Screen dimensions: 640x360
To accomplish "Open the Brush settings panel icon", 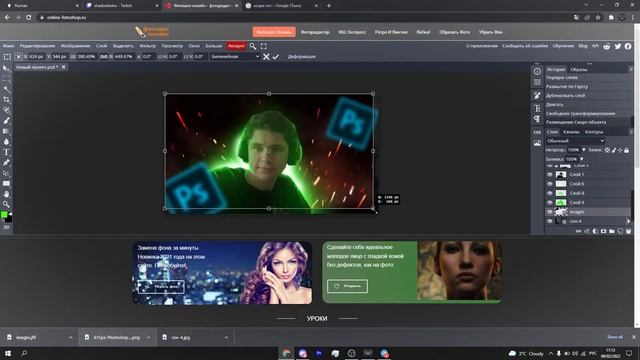I will click(537, 95).
